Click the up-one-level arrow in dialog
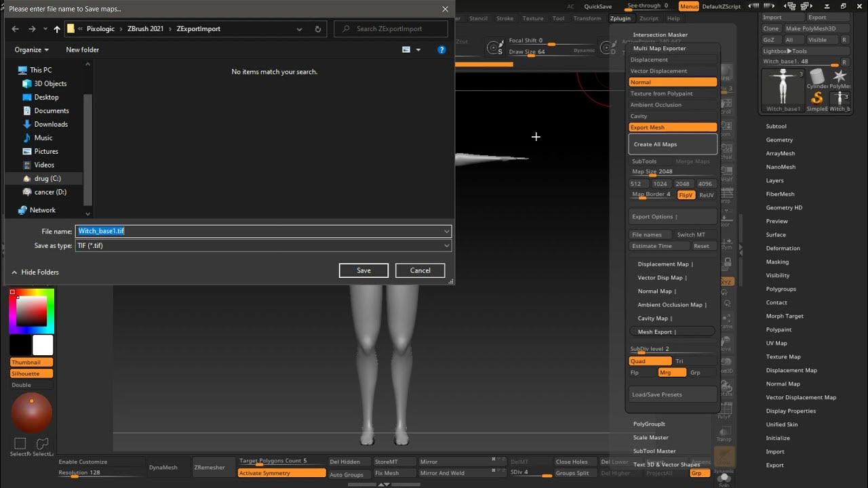 tap(57, 29)
